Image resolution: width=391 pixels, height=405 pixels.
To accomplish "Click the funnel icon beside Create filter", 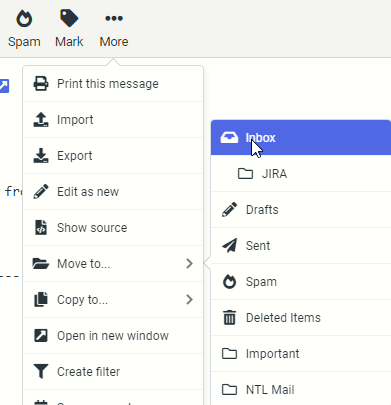I will coord(41,371).
